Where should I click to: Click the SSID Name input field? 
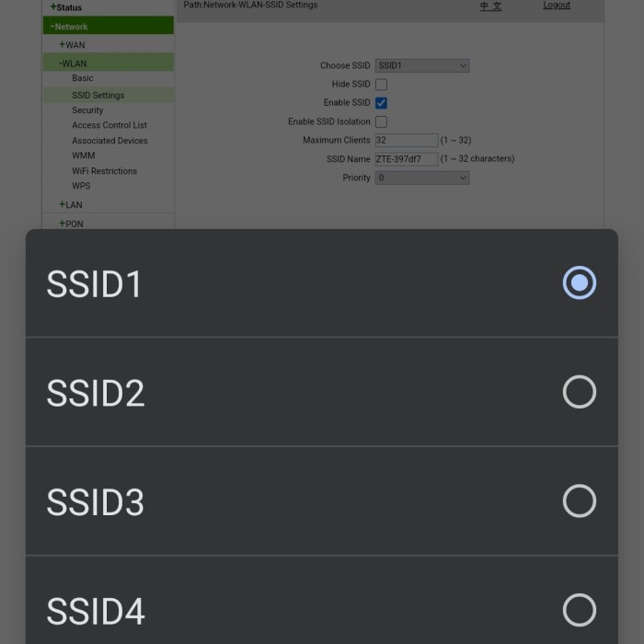point(407,159)
